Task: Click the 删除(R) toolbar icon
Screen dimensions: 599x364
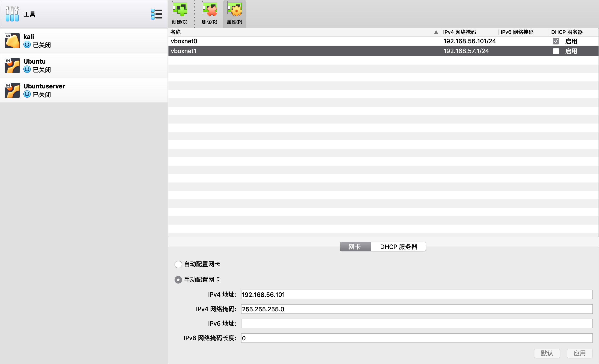Action: pos(209,13)
